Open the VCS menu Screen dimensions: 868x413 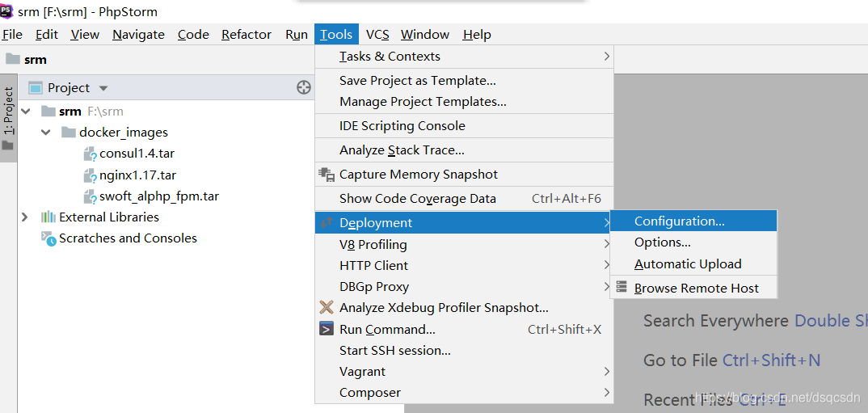377,34
